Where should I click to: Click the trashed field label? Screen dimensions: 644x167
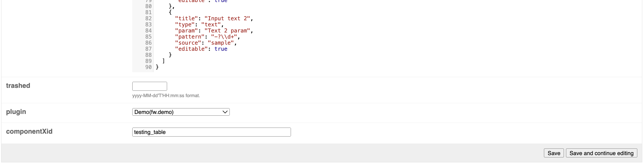coord(18,86)
